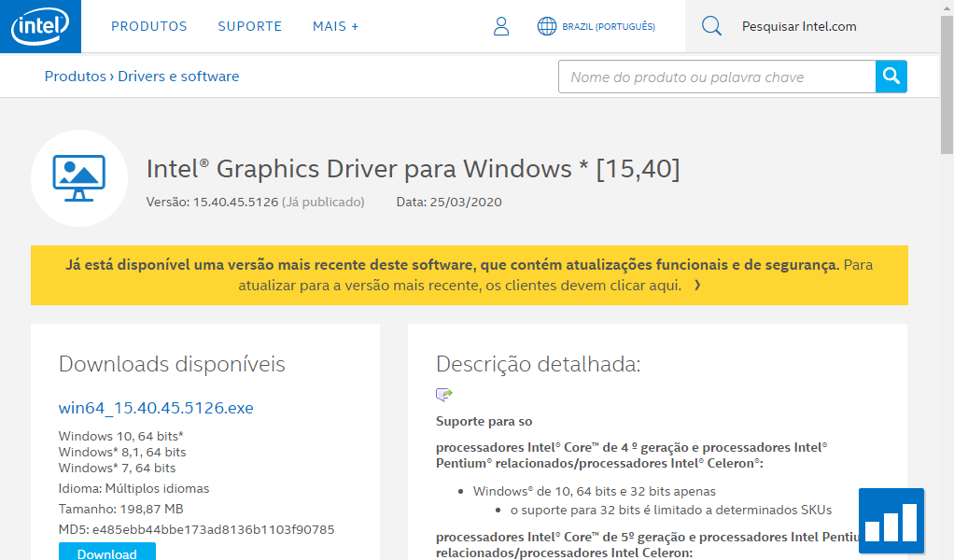Viewport: 954px width, 560px height.
Task: Open the SUPORTE menu
Action: point(250,26)
